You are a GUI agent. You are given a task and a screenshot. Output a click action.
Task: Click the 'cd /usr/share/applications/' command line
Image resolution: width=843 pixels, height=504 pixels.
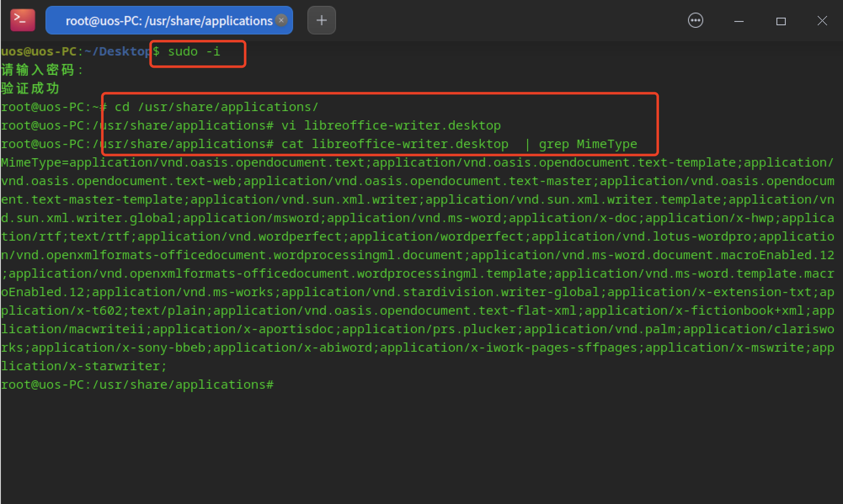216,107
